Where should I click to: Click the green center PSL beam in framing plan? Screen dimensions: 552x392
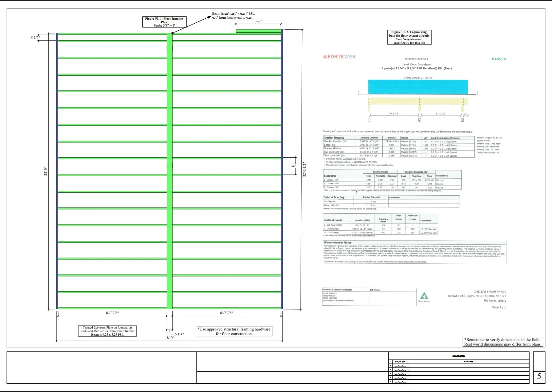[x=170, y=171]
